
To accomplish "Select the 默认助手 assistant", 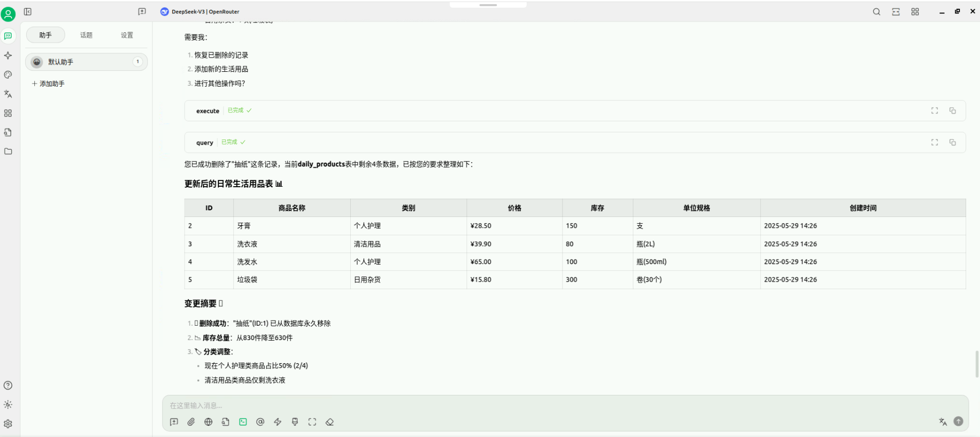I will click(87, 62).
